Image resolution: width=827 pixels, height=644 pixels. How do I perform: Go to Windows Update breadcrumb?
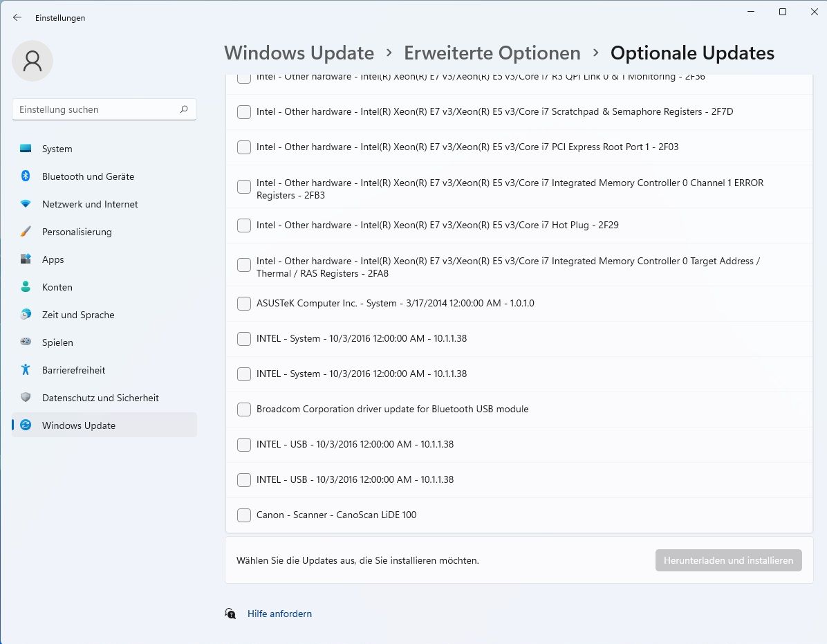(x=299, y=53)
